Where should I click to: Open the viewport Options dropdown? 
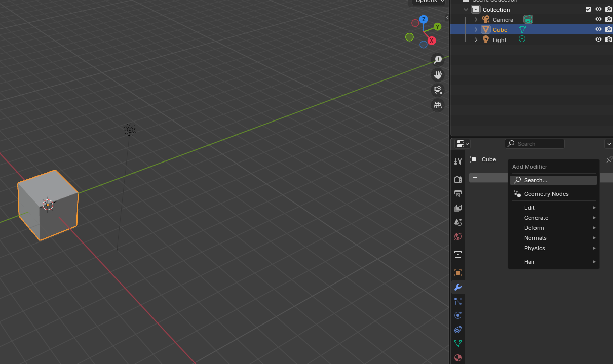click(429, 2)
